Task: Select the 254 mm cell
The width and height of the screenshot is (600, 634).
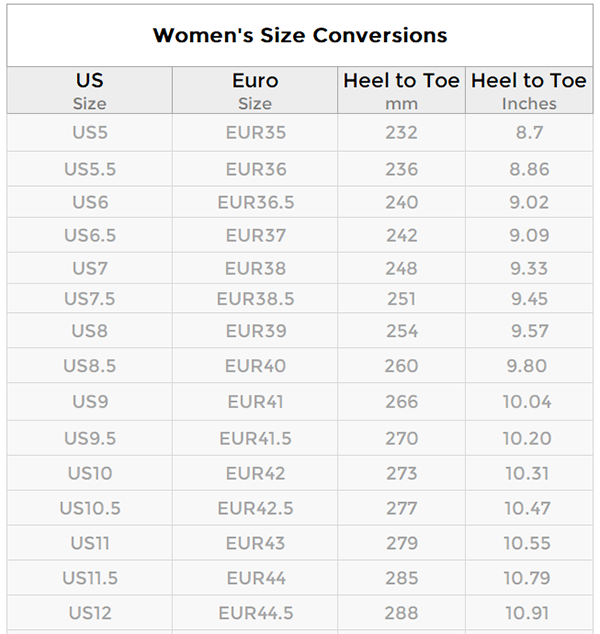Action: (401, 331)
